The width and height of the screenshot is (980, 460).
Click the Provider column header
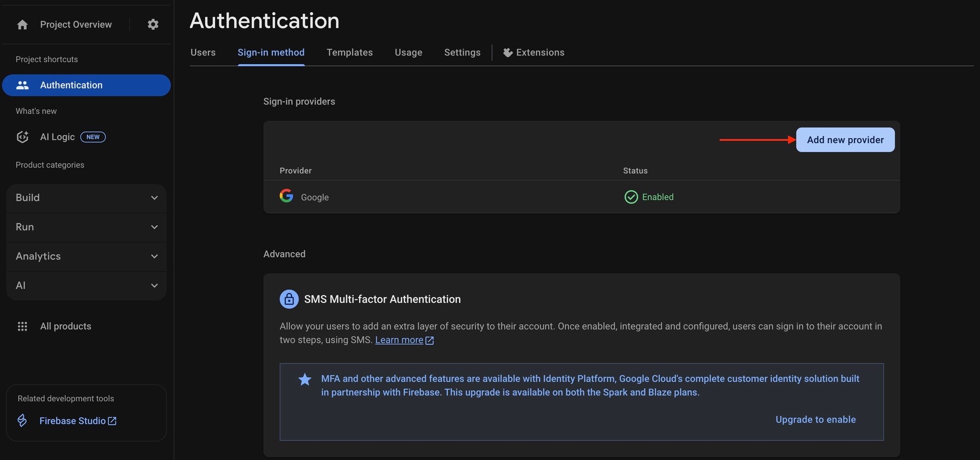coord(295,171)
